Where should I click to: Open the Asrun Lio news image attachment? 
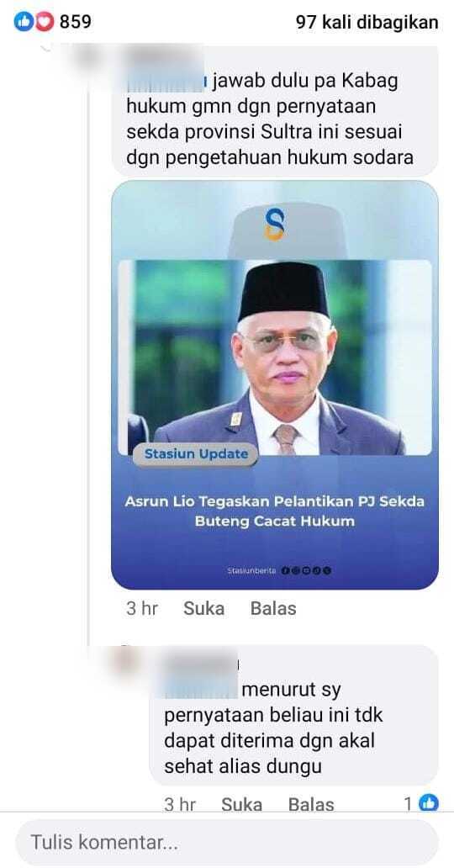(275, 384)
